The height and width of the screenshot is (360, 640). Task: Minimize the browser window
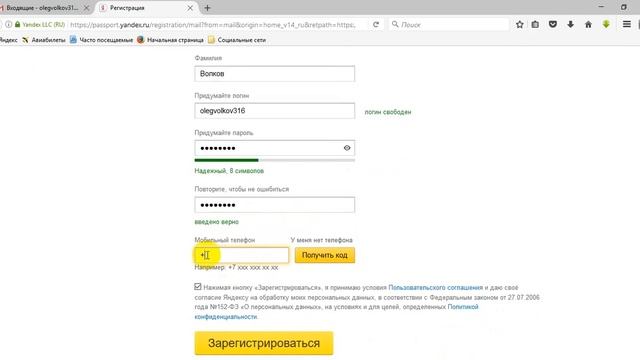[x=601, y=7]
